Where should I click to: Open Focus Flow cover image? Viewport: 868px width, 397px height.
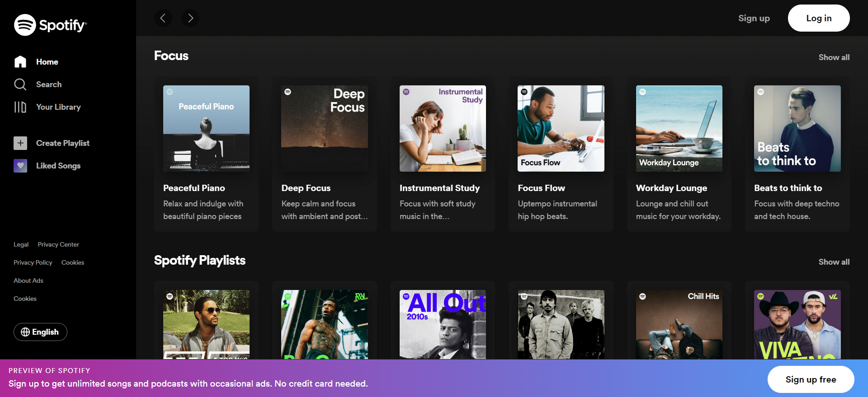coord(561,128)
